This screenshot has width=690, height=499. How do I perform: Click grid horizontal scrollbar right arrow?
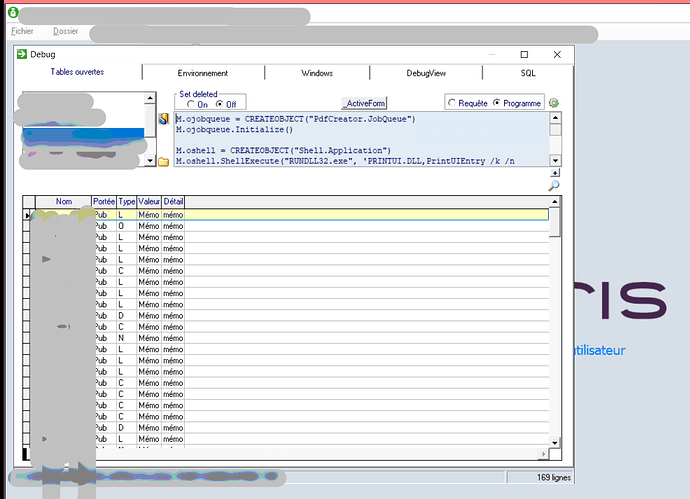click(543, 454)
